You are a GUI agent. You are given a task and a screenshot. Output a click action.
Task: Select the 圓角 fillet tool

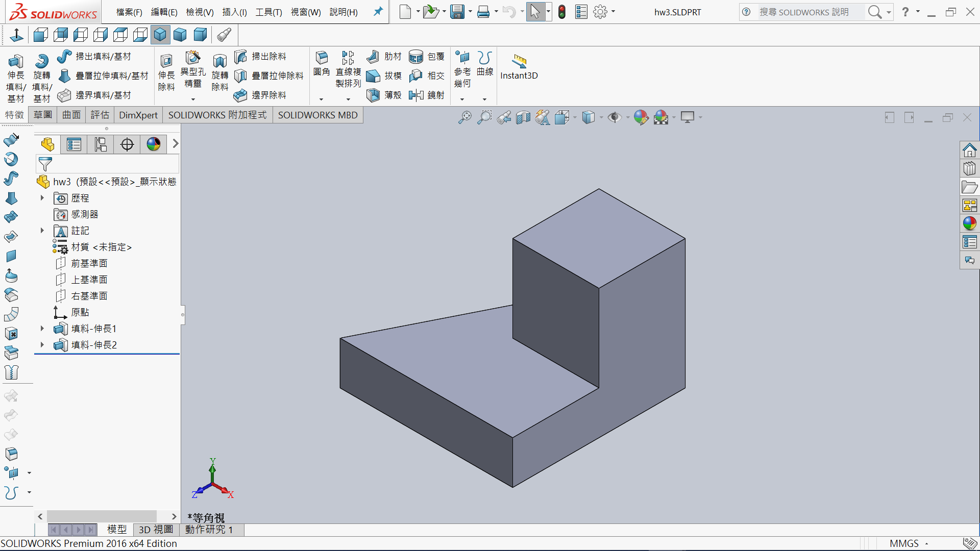point(322,57)
